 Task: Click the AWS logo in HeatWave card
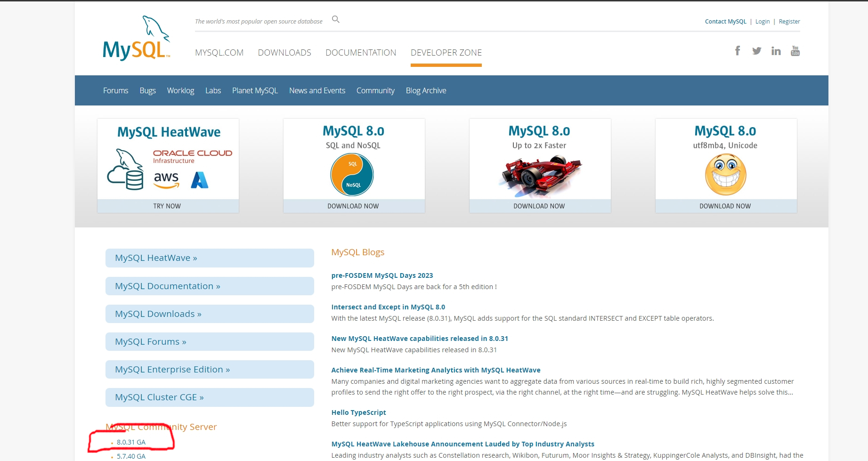point(166,180)
